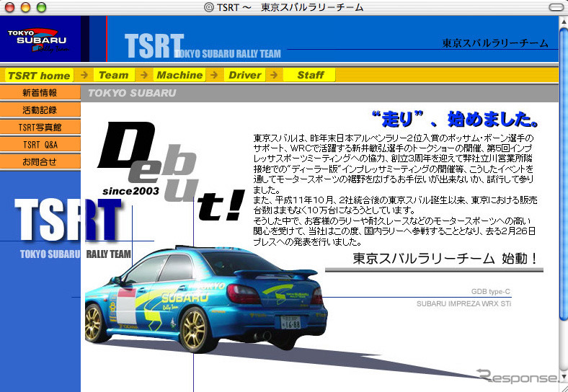
Task: Minimize window with yellow button
Action: point(25,7)
